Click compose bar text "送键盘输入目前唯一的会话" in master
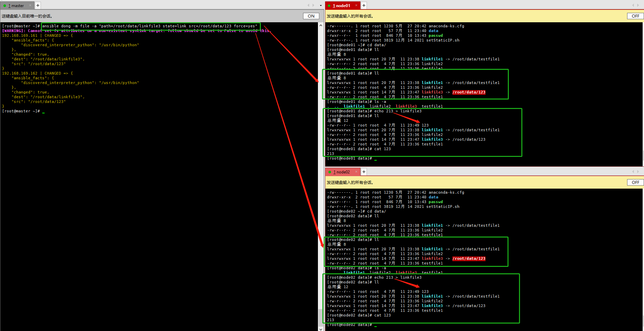Screen dimensions: 644x331 pos(27,16)
